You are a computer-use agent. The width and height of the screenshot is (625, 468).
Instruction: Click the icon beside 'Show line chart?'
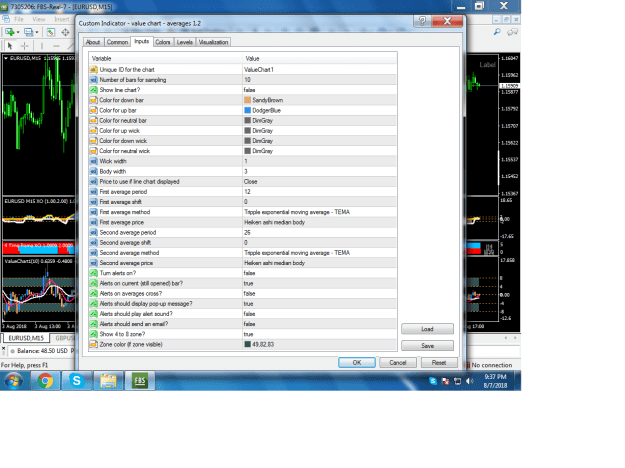94,90
